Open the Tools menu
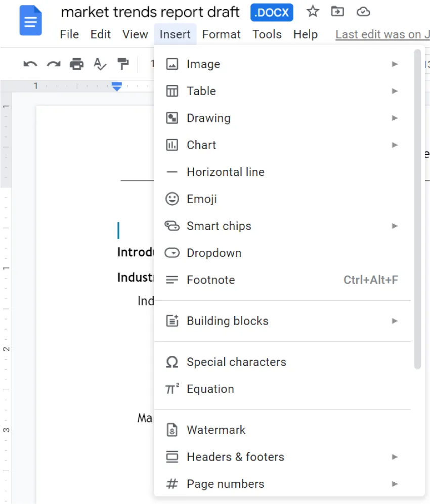Image resolution: width=430 pixels, height=504 pixels. [x=267, y=34]
